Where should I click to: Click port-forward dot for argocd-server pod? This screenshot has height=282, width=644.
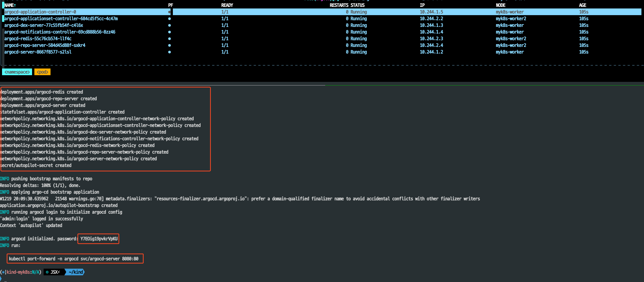pyautogui.click(x=169, y=52)
